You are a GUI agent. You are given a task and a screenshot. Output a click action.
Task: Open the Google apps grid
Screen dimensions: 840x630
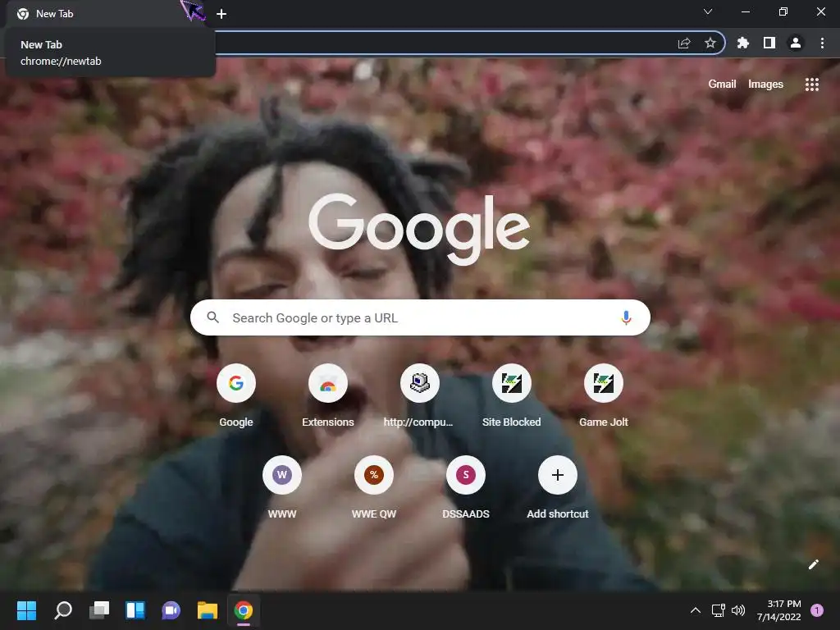coord(811,84)
